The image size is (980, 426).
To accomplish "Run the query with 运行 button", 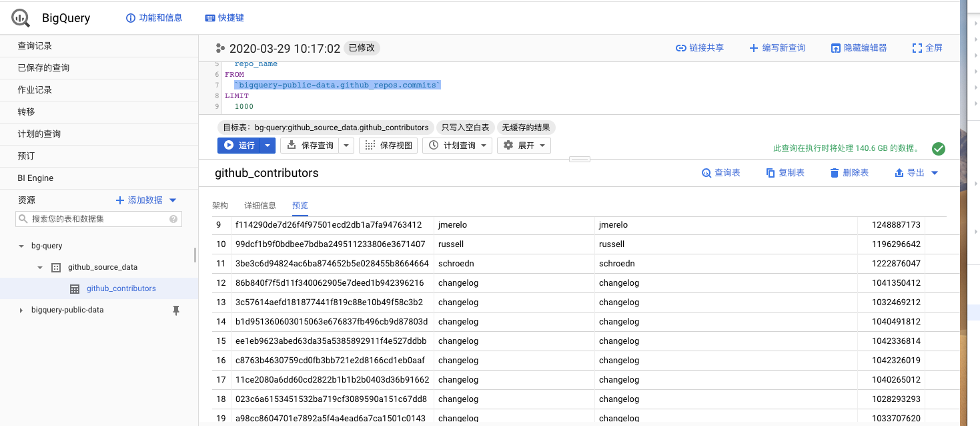I will click(239, 146).
